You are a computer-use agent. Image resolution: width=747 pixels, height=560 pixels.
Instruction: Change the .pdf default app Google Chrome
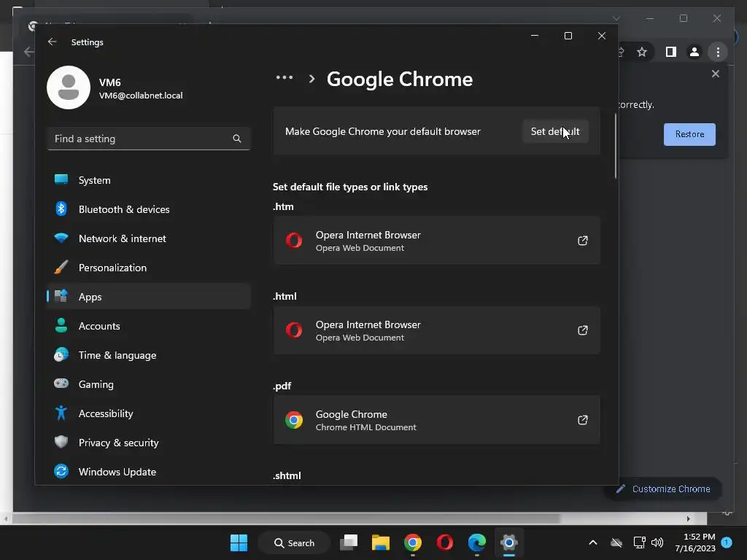tap(436, 420)
